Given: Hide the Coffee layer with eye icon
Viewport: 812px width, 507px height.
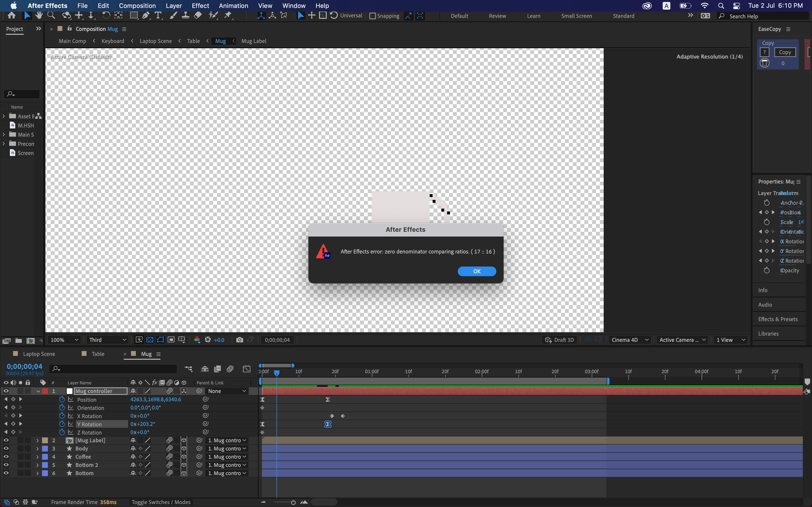Looking at the screenshot, I should [6, 457].
